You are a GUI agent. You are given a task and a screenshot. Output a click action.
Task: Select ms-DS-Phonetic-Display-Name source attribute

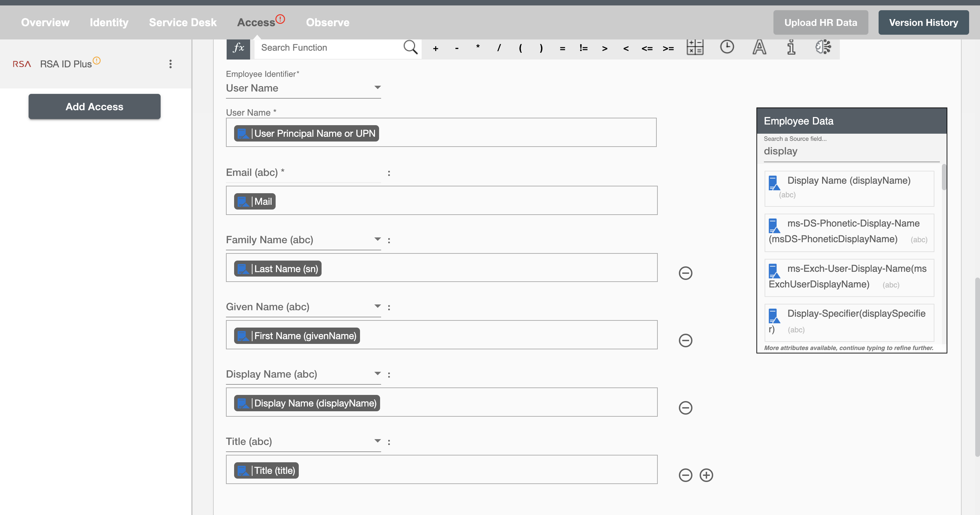click(x=849, y=232)
